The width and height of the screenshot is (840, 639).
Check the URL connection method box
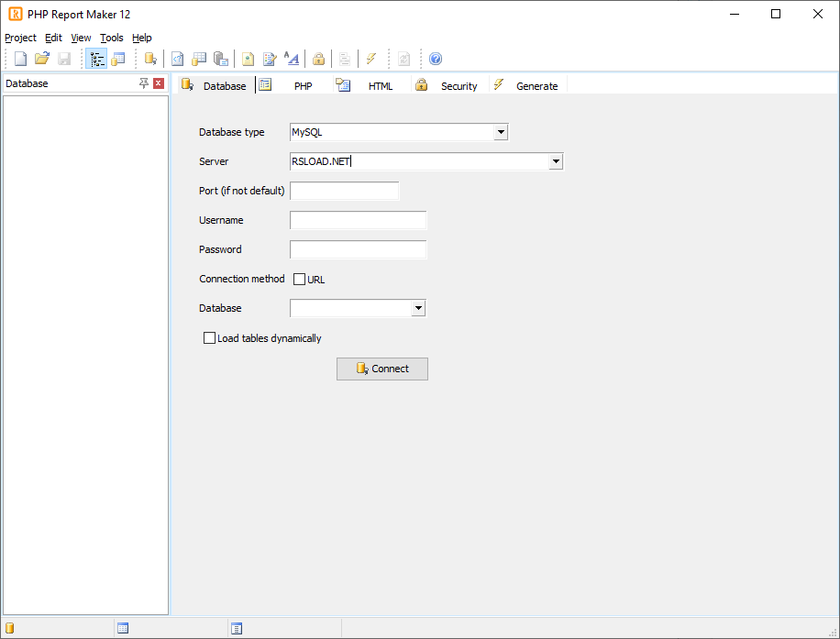299,279
